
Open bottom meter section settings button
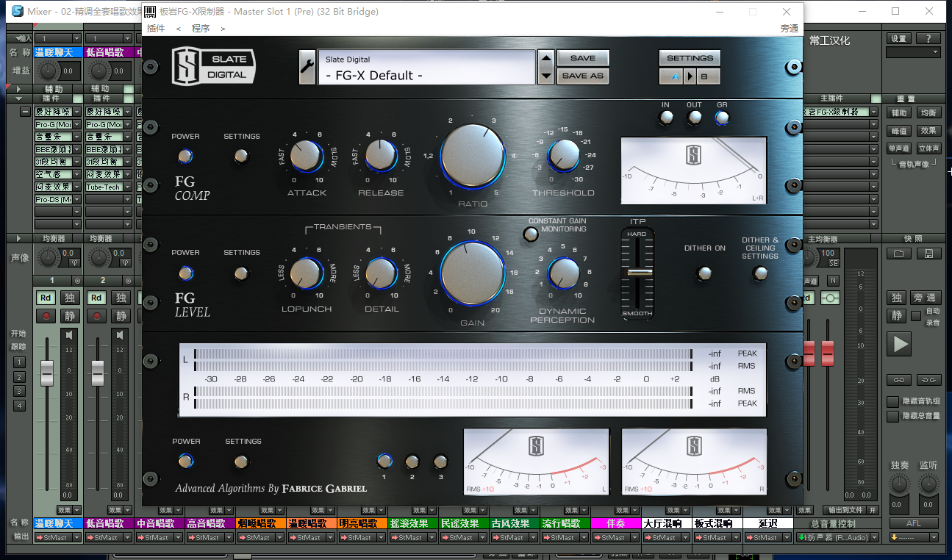point(240,462)
